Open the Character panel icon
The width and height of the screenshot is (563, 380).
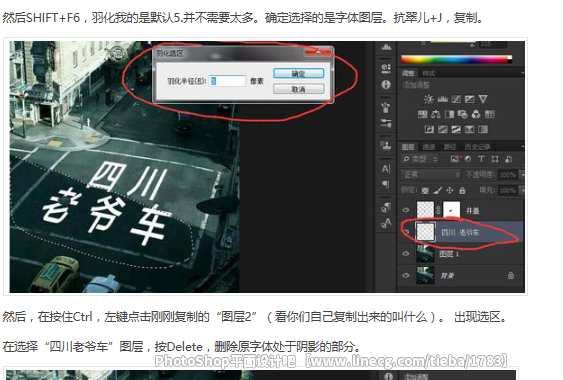point(386,168)
